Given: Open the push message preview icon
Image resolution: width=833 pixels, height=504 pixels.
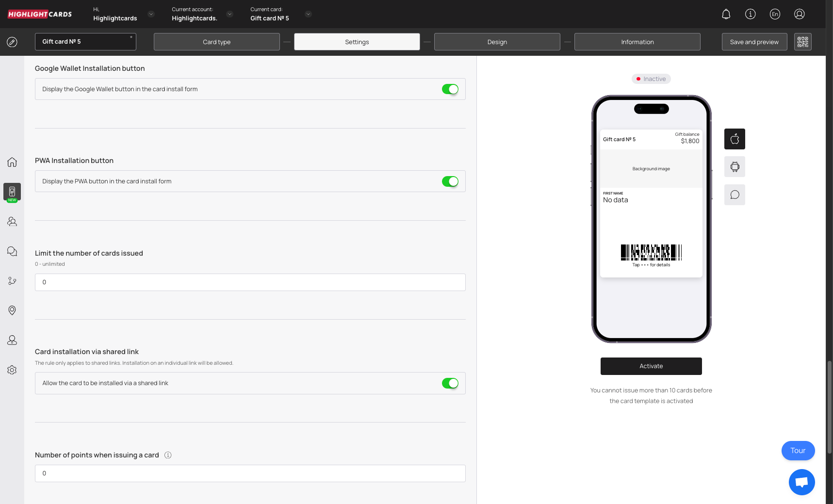Looking at the screenshot, I should point(735,195).
